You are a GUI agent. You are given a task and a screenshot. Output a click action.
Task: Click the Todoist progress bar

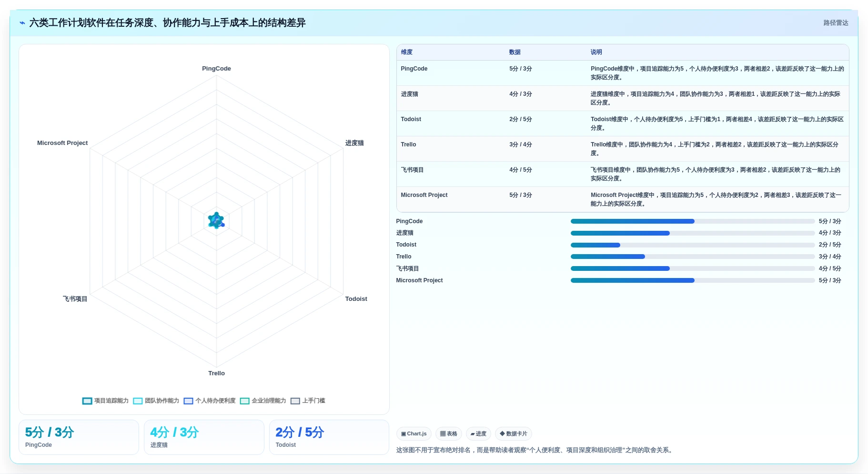pyautogui.click(x=693, y=245)
